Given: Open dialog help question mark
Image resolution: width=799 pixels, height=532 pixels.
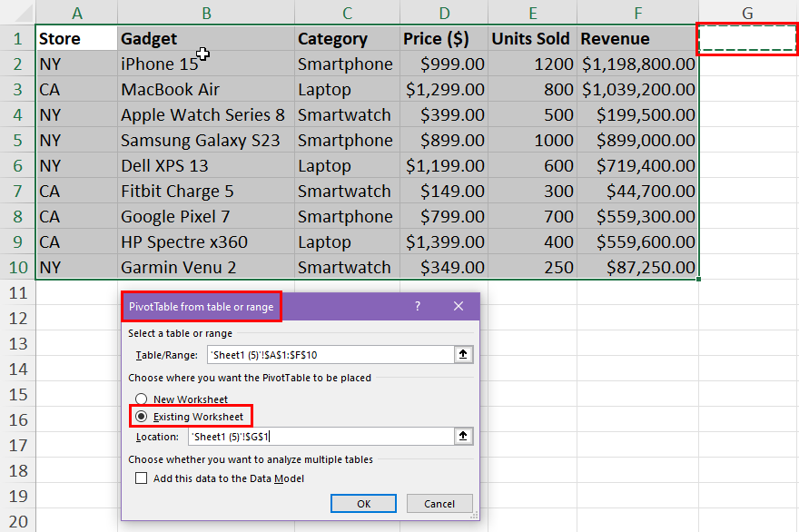Looking at the screenshot, I should click(x=418, y=306).
